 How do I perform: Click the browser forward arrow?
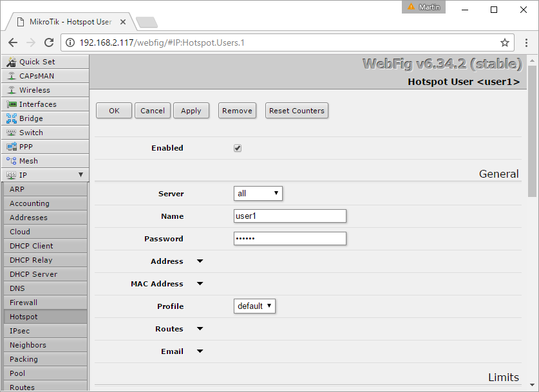pos(31,42)
